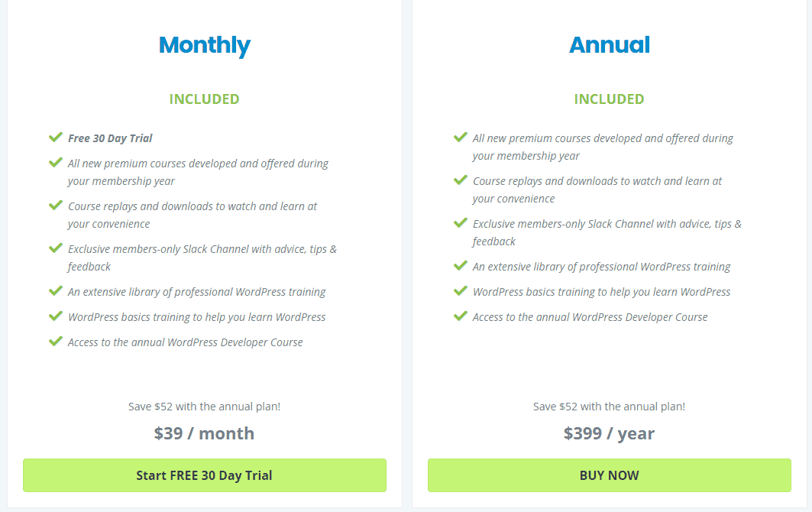The width and height of the screenshot is (812, 512).
Task: Click the $399 / year price text
Action: point(609,433)
